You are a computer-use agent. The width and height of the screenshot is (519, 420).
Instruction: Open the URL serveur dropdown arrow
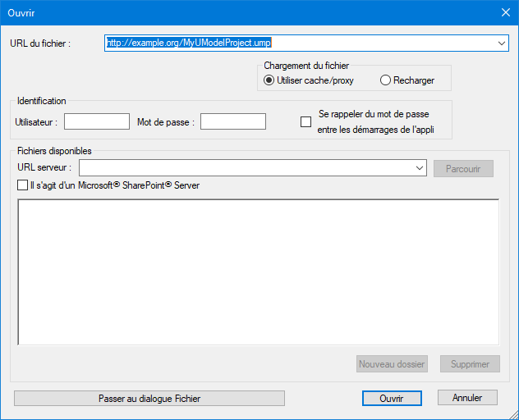click(420, 168)
